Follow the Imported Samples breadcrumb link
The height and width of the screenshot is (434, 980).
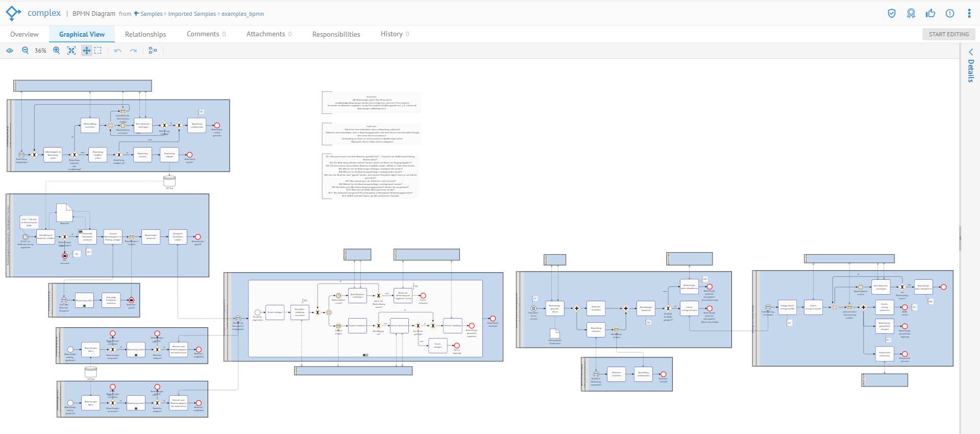(192, 14)
